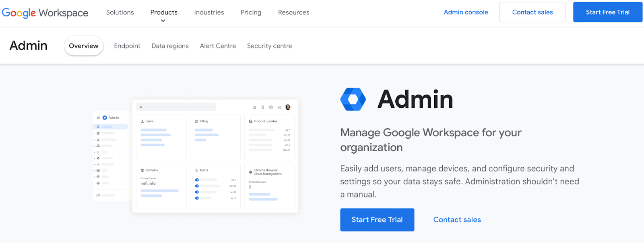Click the devices icon in the illustration sidebar
The width and height of the screenshot is (644, 244).
98,146
